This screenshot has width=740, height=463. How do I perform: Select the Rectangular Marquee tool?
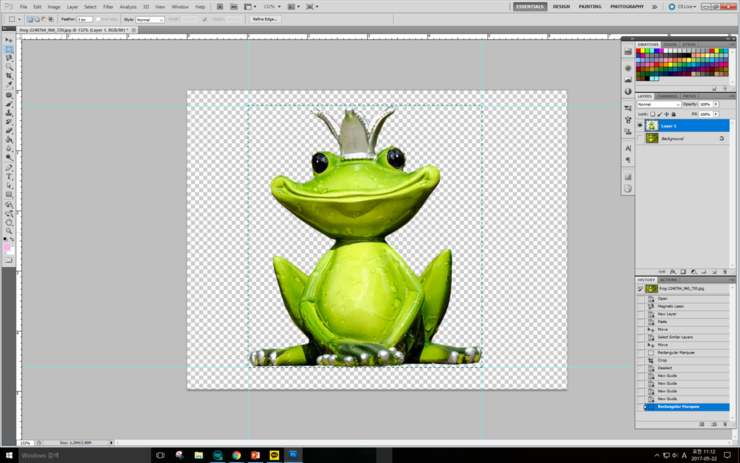9,49
